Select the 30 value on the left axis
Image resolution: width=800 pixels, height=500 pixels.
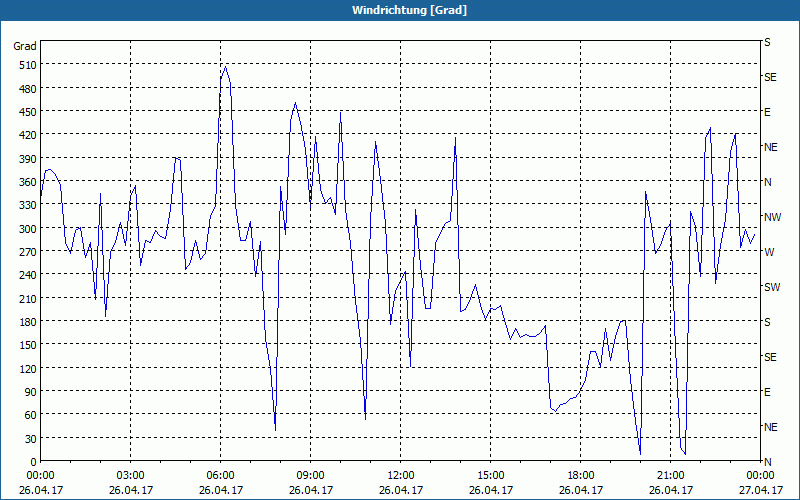click(31, 439)
